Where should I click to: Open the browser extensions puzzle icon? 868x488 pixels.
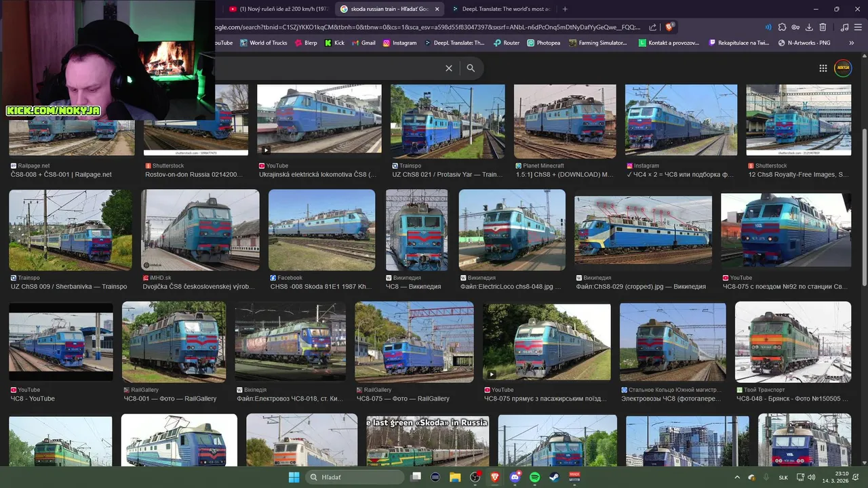[782, 27]
